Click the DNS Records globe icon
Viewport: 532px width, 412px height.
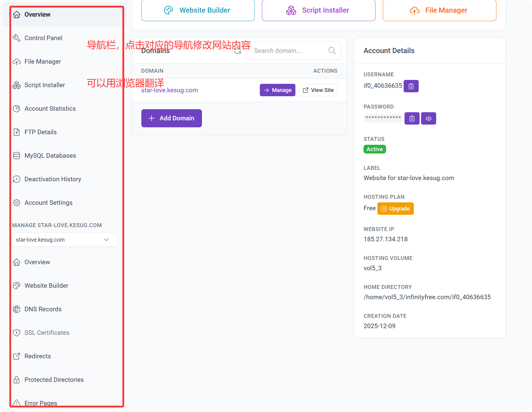coord(17,309)
